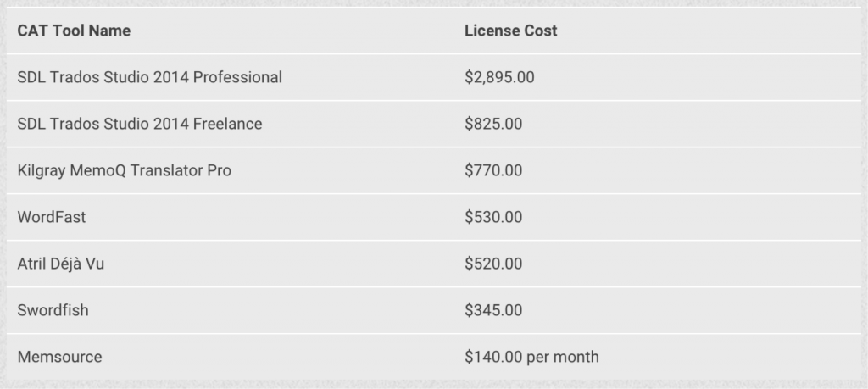Click the WordFast tool name
This screenshot has height=389, width=868.
click(52, 217)
